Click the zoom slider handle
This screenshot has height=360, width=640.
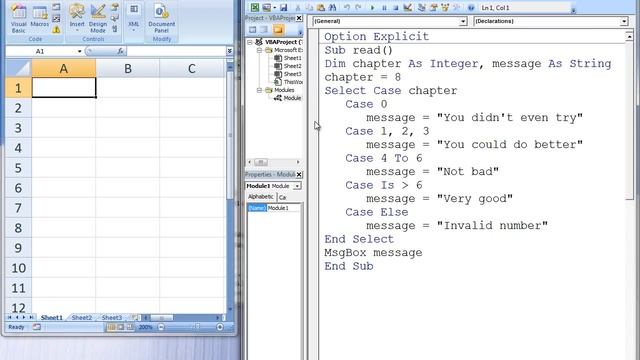tap(198, 327)
